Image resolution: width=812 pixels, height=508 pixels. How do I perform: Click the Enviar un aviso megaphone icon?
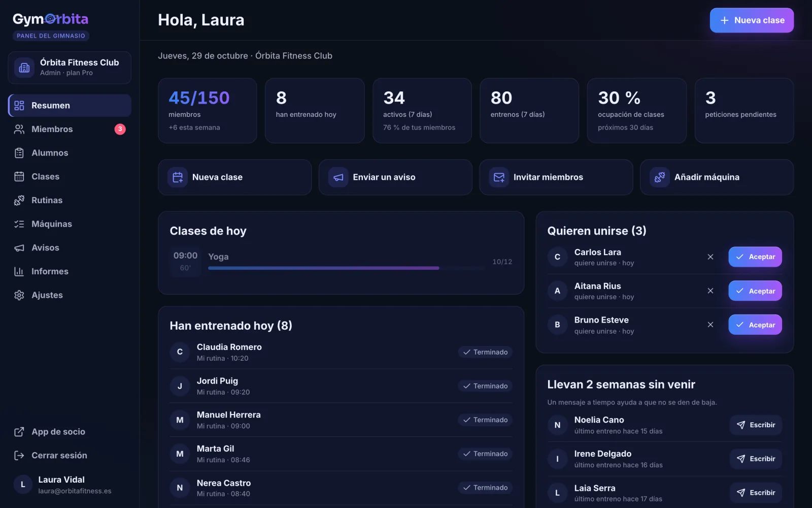[338, 177]
